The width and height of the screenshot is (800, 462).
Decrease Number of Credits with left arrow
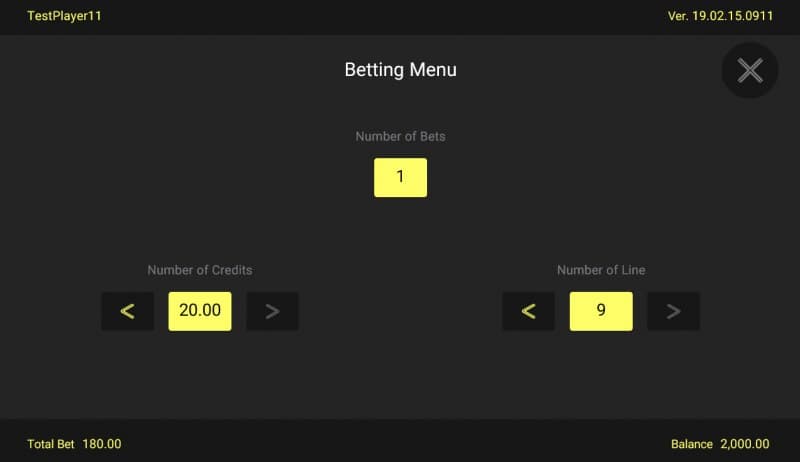click(127, 311)
